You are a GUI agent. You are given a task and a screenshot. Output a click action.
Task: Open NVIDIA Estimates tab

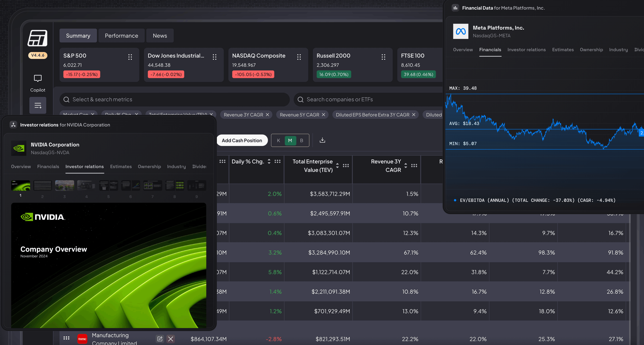click(121, 167)
